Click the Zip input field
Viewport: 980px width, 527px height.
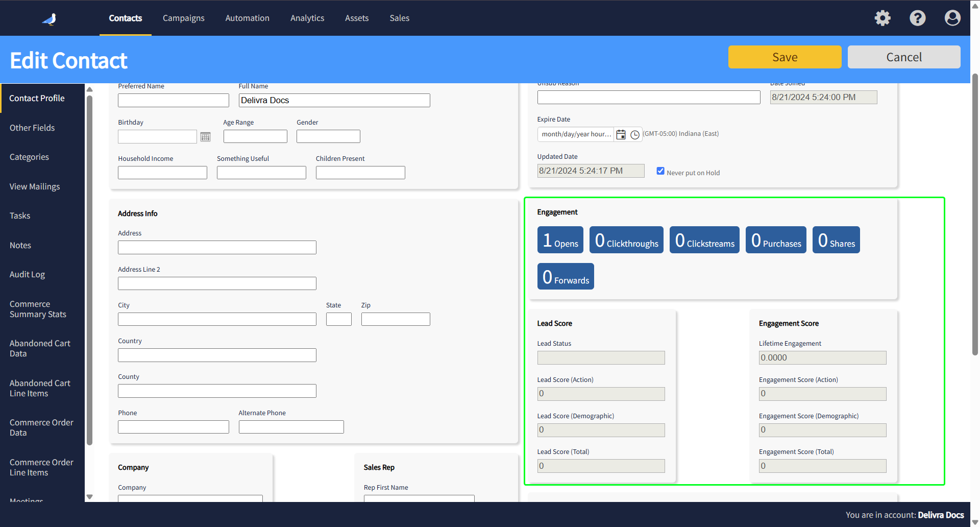tap(396, 319)
